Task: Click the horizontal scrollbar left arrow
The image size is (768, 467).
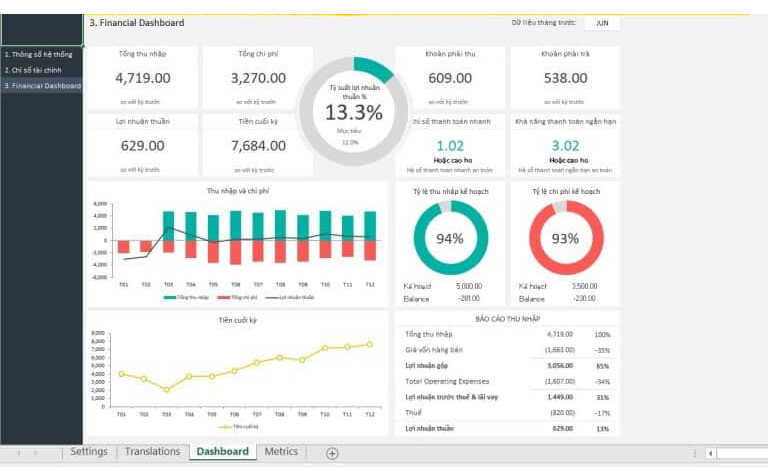Action: point(710,453)
